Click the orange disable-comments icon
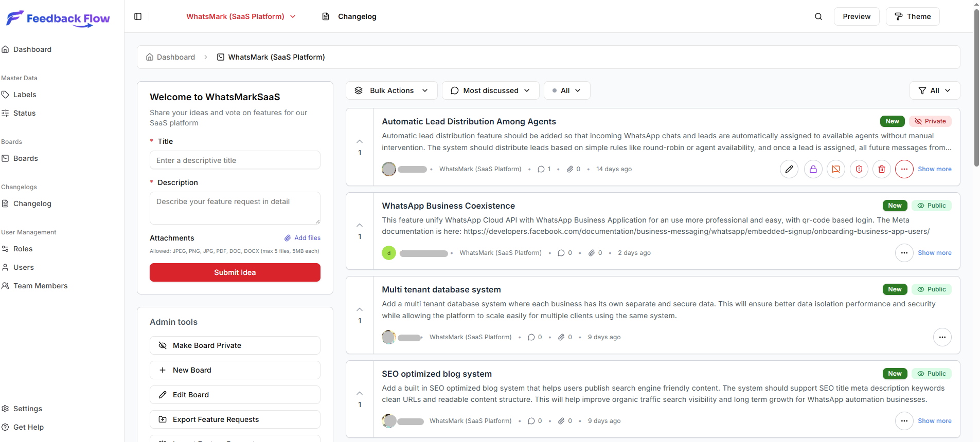Viewport: 980px width, 442px height. 836,169
